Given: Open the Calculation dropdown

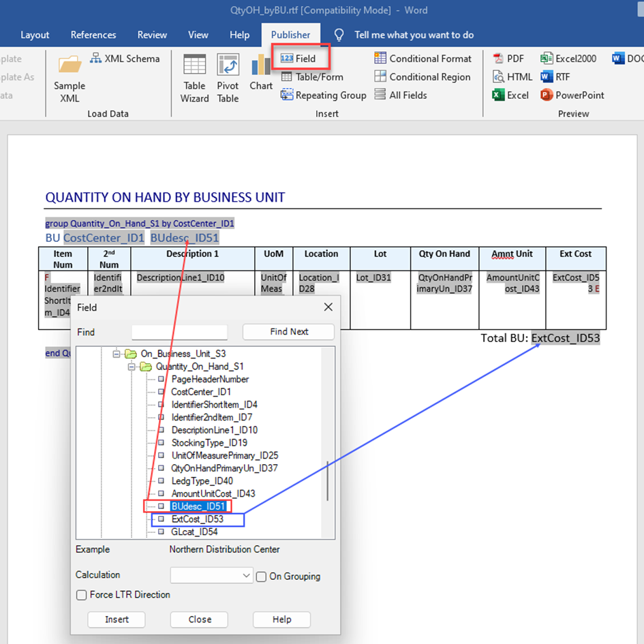Looking at the screenshot, I should [x=211, y=575].
